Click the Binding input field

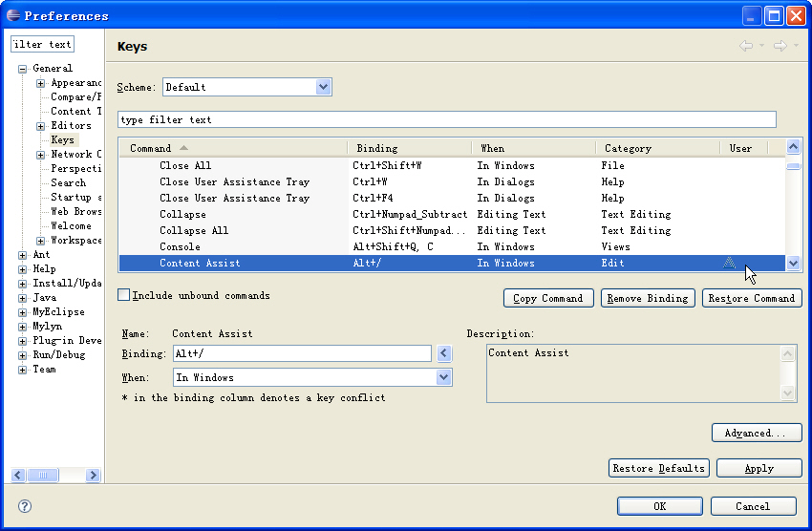(303, 353)
